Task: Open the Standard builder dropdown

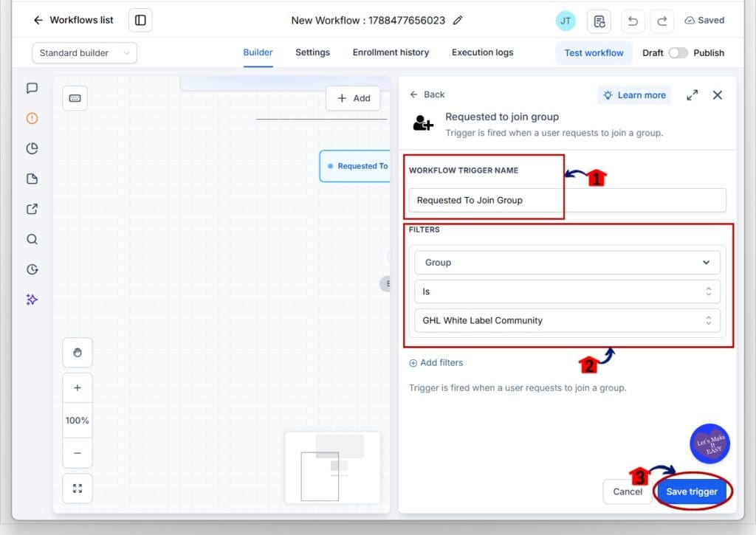Action: pyautogui.click(x=84, y=53)
